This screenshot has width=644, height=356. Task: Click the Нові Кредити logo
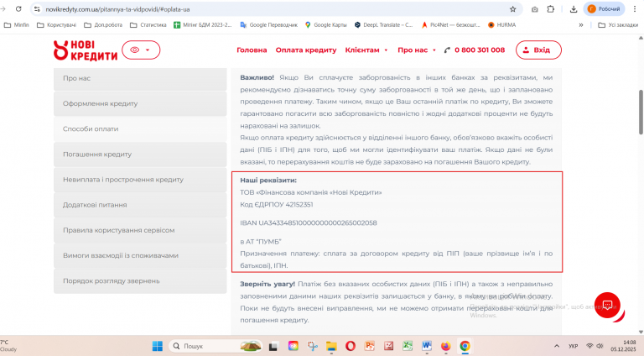pyautogui.click(x=86, y=50)
